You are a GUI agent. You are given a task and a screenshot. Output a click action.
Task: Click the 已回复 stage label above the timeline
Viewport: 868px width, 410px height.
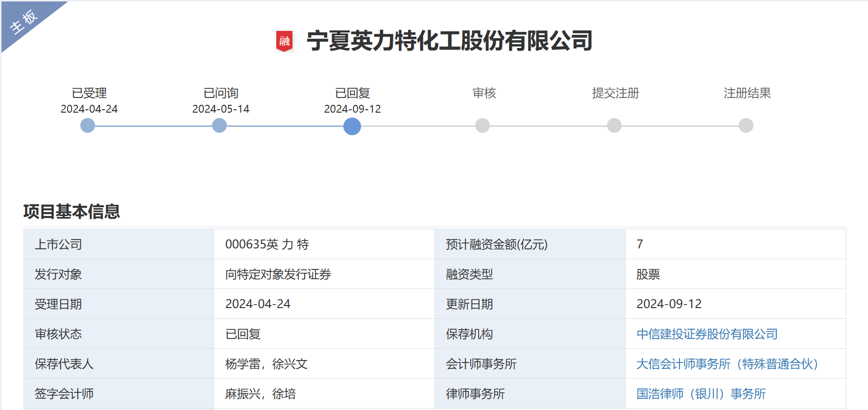click(x=353, y=93)
